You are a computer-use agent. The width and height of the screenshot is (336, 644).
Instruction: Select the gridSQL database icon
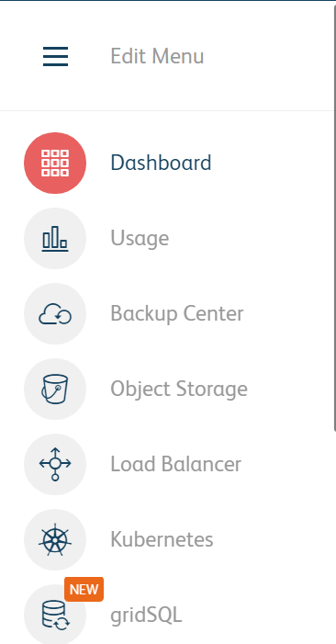pos(55,615)
